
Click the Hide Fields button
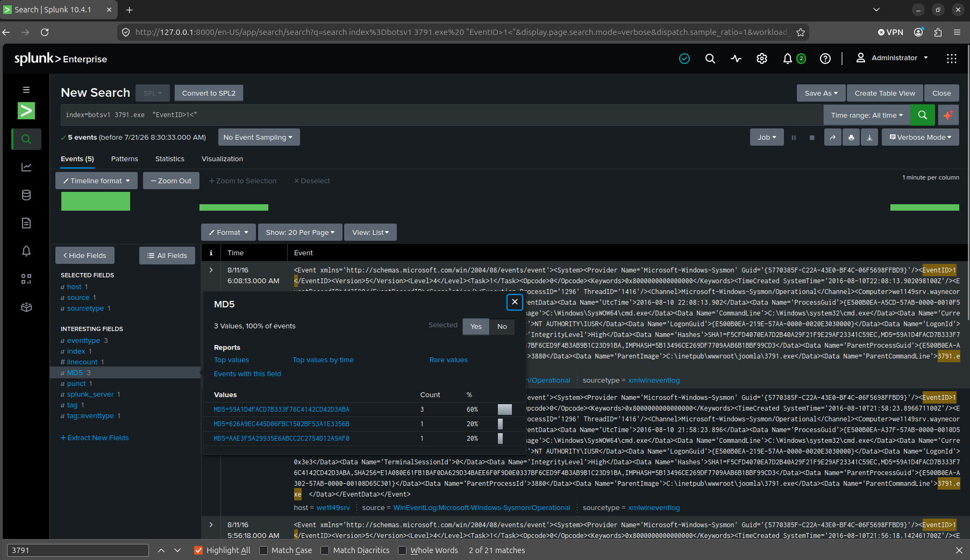[x=85, y=256]
